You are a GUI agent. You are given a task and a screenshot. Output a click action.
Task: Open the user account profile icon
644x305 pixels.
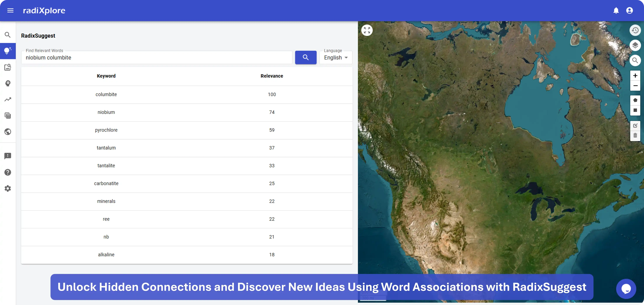click(x=629, y=11)
